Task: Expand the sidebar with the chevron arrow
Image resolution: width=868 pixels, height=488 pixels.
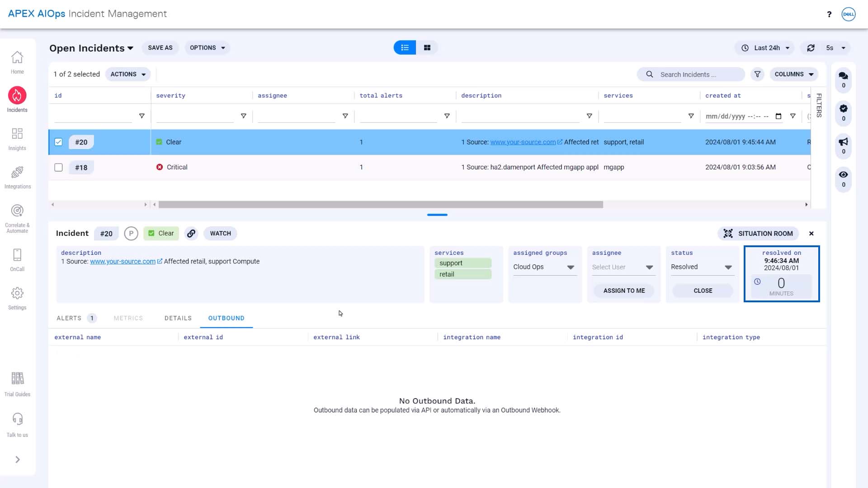Action: (x=18, y=460)
